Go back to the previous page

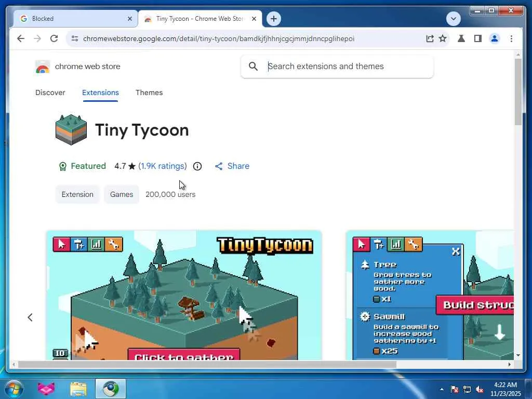(21, 38)
